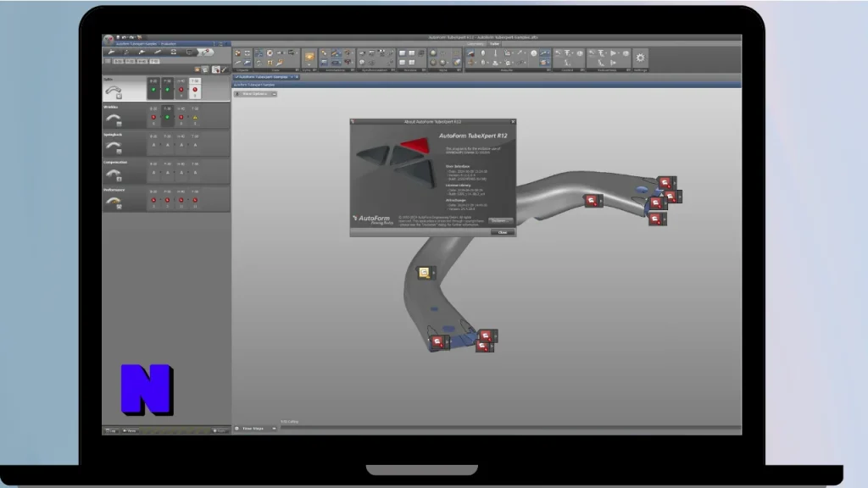The height and width of the screenshot is (488, 868).
Task: Click the round disc icon in Results group
Action: pos(534,53)
